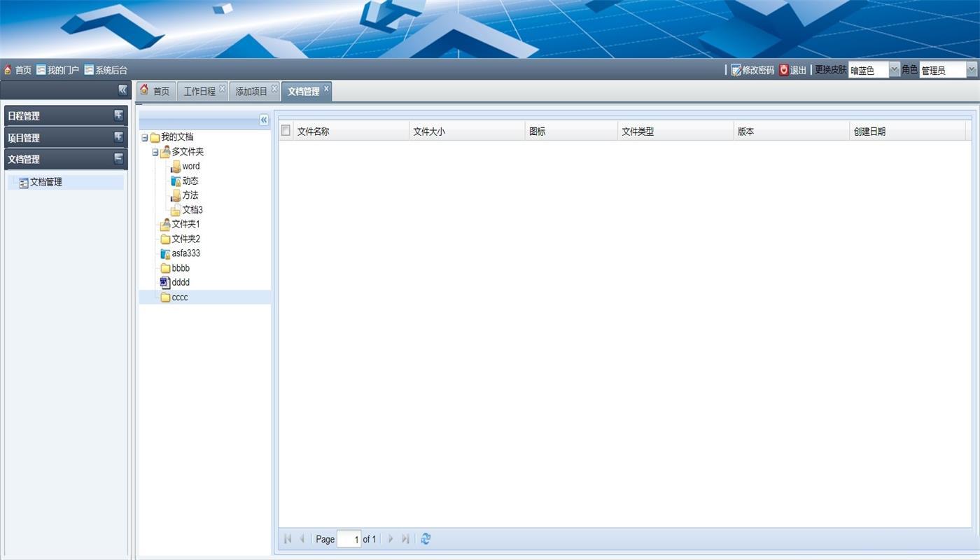Screen dimensions: 980x560
Task: Close the 添加项目 tab
Action: tap(274, 88)
